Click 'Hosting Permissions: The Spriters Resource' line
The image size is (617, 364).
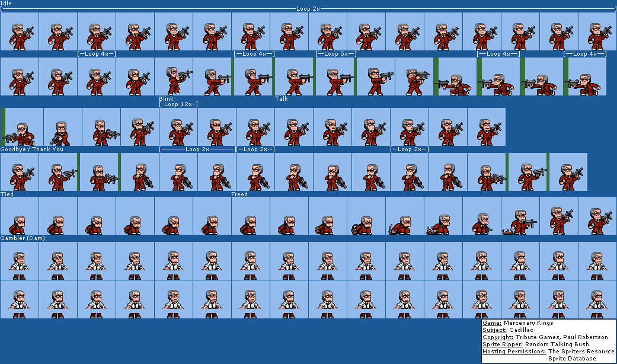548,352
